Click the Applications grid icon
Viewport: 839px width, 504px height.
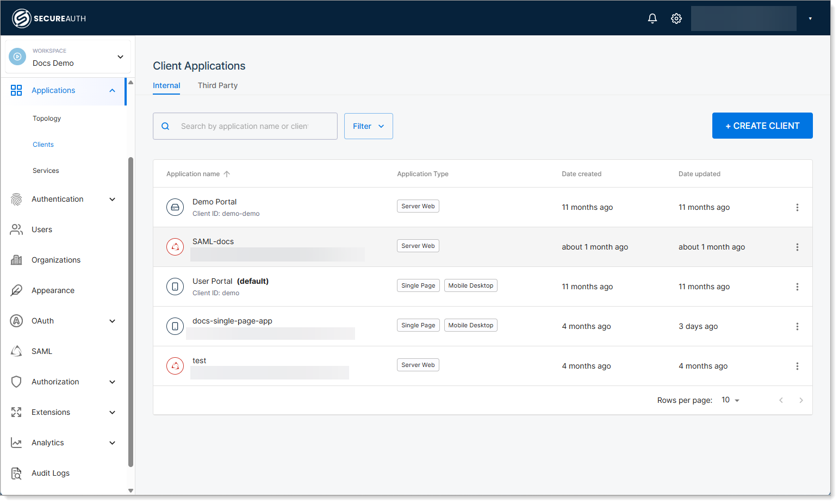click(x=16, y=90)
